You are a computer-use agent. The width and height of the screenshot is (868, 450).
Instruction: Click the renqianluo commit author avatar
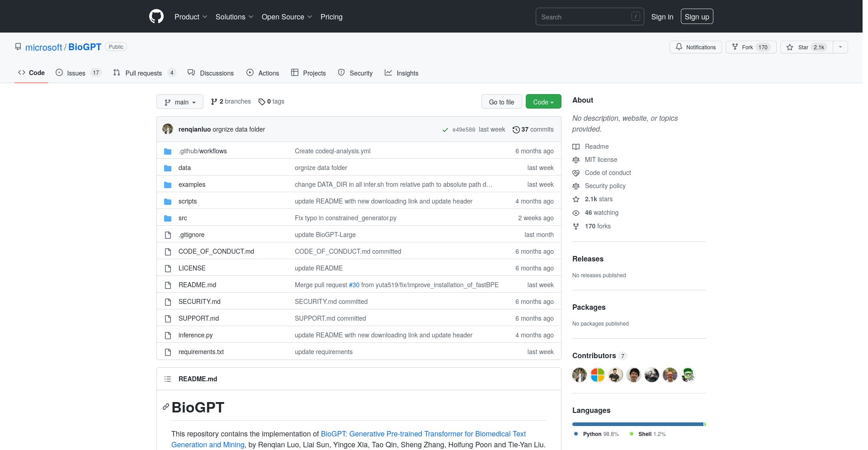click(x=168, y=129)
